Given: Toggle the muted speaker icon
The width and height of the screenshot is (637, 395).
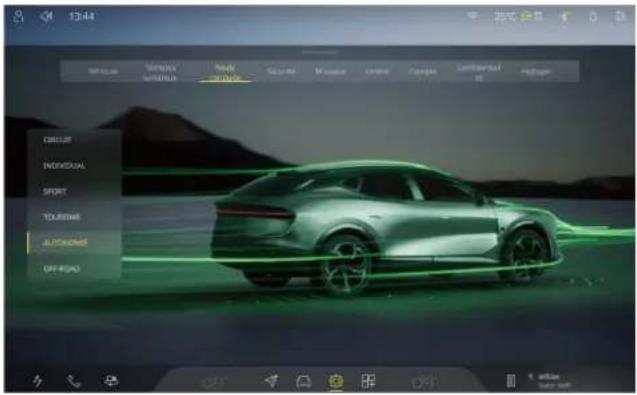Looking at the screenshot, I should pos(47,16).
